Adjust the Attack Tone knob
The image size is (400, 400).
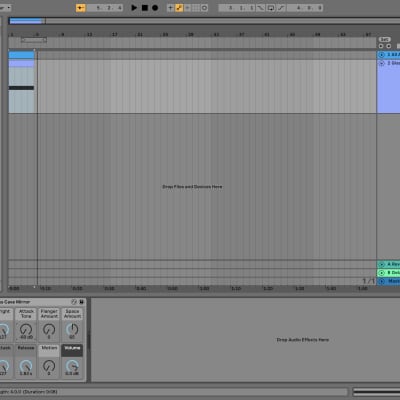coord(26,330)
